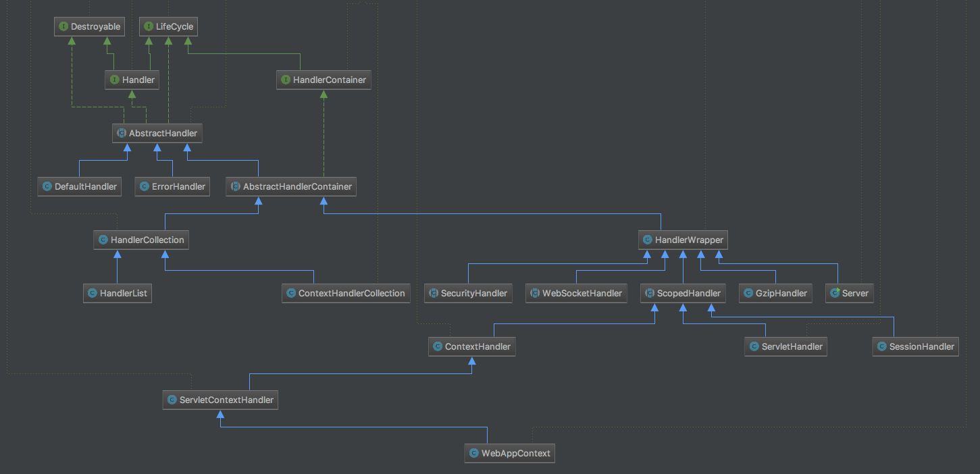
Task: Click the class icon on HandlerWrapper node
Action: (x=648, y=240)
